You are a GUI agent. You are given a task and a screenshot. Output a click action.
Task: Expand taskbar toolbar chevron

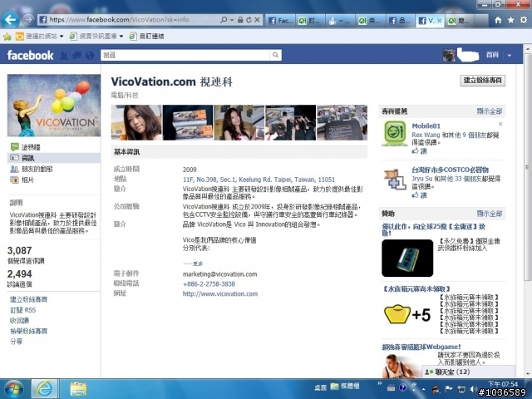(x=379, y=383)
